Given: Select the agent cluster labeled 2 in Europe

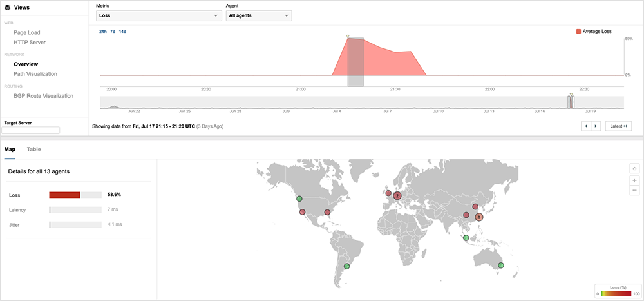Looking at the screenshot, I should (x=397, y=195).
